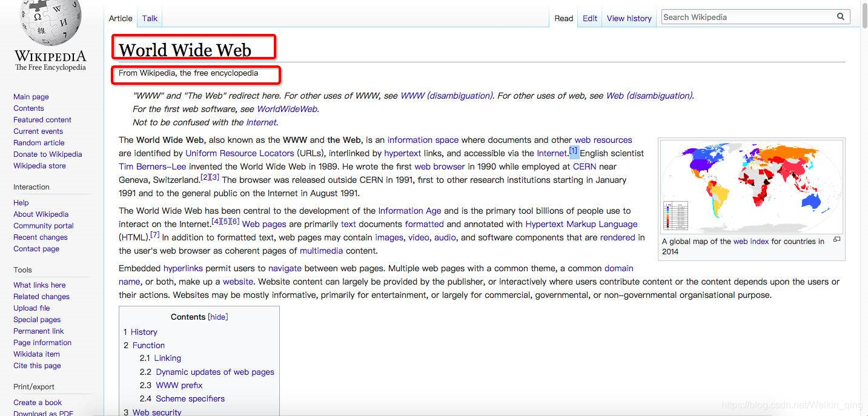Switch to the Talk tab
Image resolution: width=868 pixels, height=416 pixels.
click(x=150, y=18)
